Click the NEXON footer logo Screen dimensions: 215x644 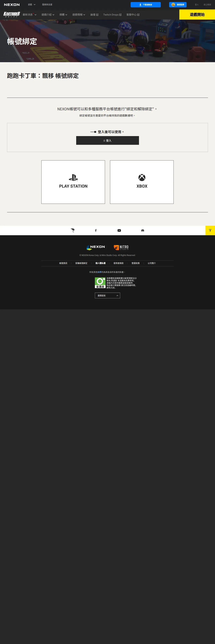[96, 247]
